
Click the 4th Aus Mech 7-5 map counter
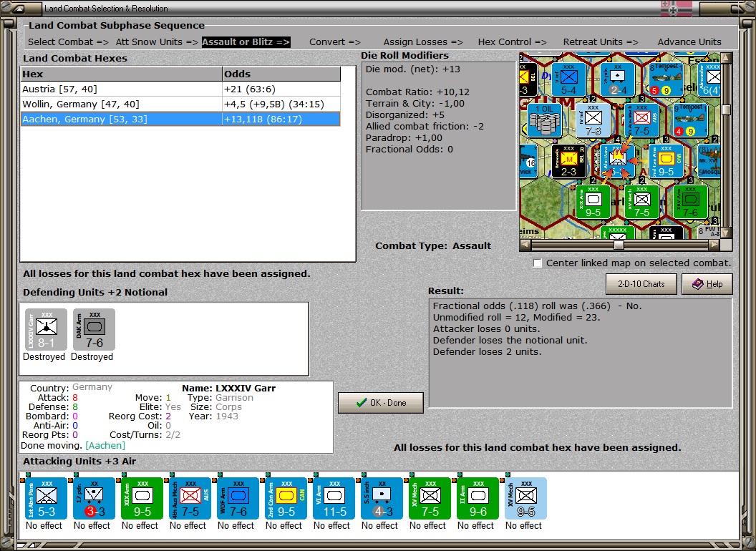[641, 120]
